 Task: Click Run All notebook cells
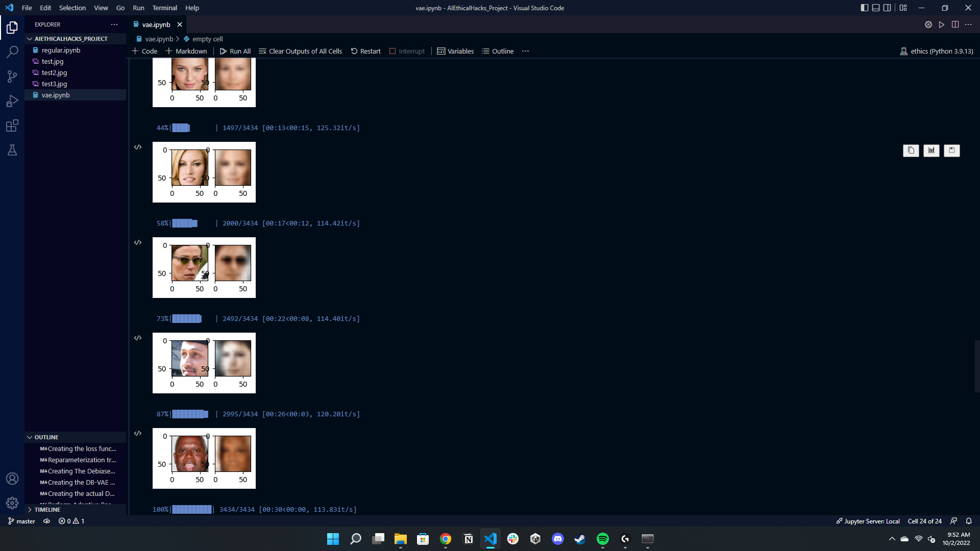(235, 51)
